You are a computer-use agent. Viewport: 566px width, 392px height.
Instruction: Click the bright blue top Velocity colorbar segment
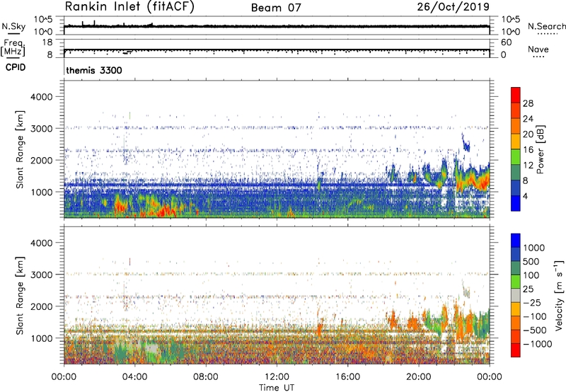tap(516, 241)
